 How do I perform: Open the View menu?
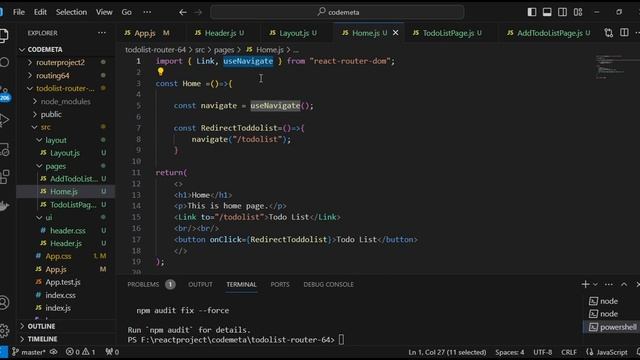point(104,12)
